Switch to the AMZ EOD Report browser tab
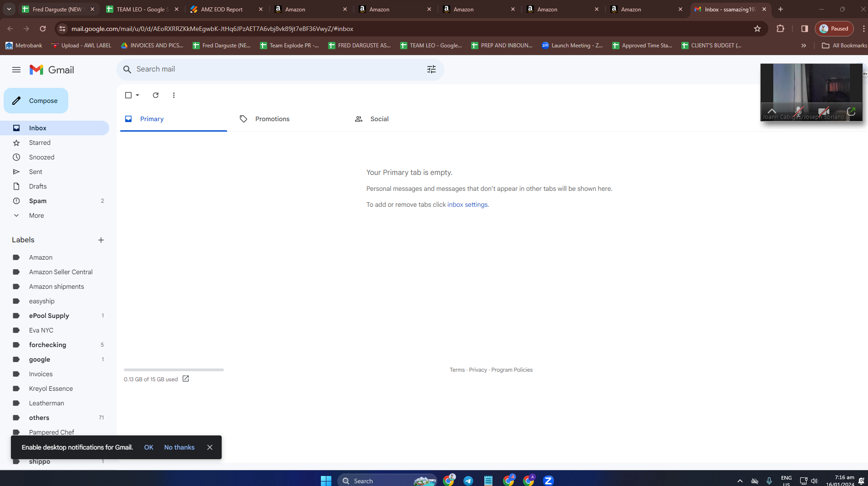 [x=227, y=9]
